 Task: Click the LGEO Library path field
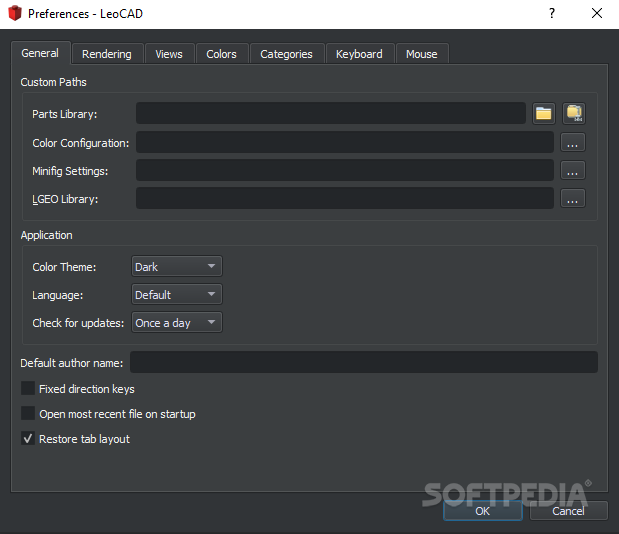coord(345,199)
